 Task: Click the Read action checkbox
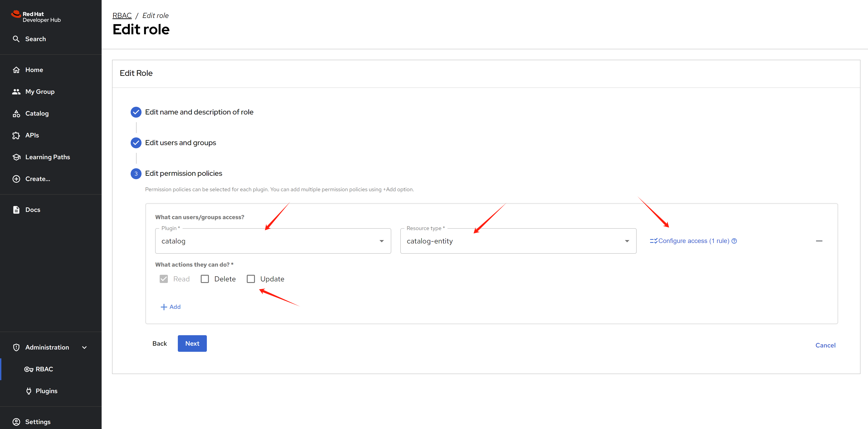pos(164,279)
